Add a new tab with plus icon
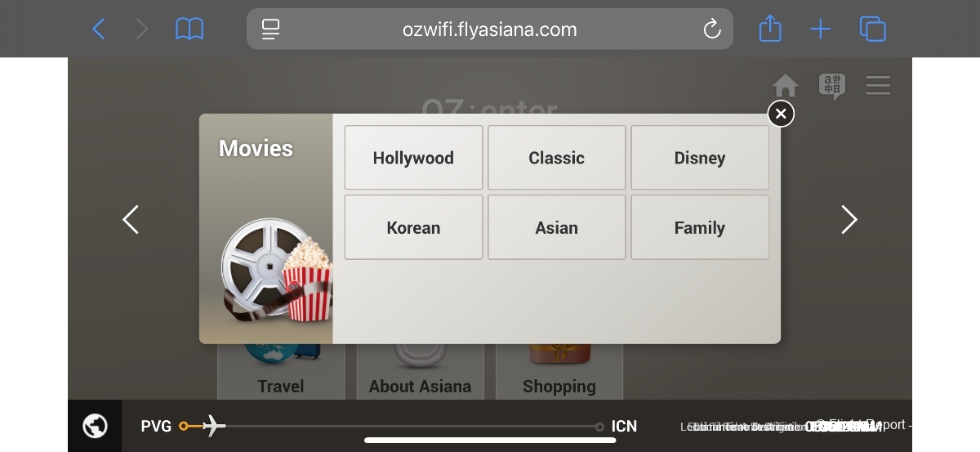The image size is (980, 452). click(x=820, y=29)
